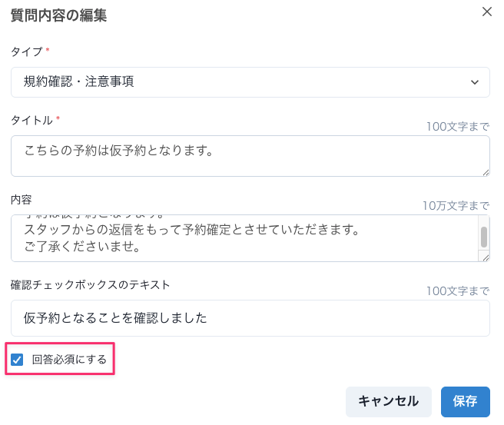This screenshot has width=504, height=425.
Task: Save changes with the 保存 button
Action: (465, 401)
